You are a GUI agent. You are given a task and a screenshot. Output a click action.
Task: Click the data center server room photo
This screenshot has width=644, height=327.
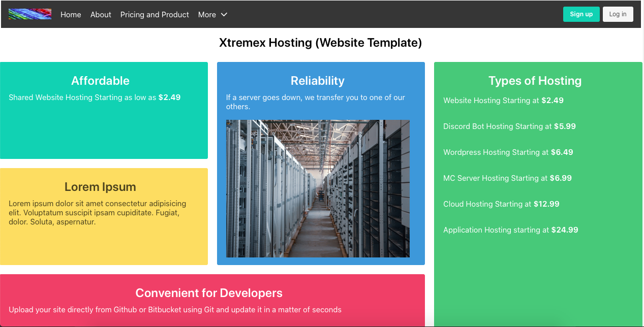click(318, 188)
